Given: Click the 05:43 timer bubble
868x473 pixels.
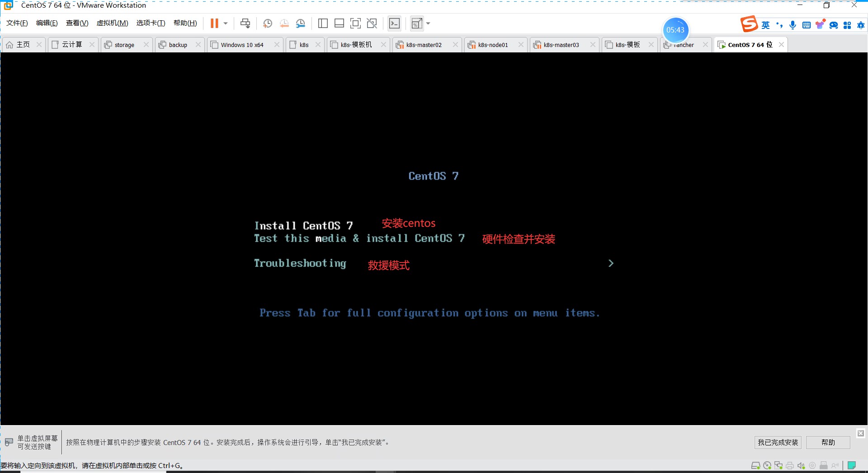Looking at the screenshot, I should tap(675, 30).
